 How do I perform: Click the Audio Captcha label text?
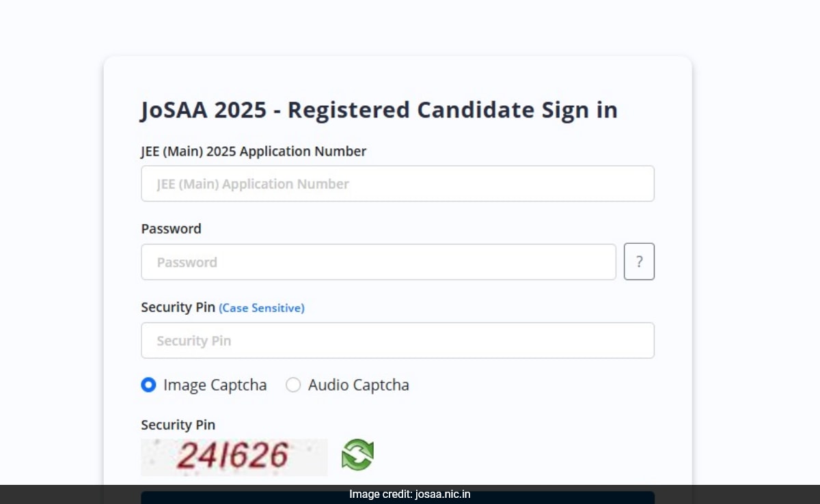point(359,385)
